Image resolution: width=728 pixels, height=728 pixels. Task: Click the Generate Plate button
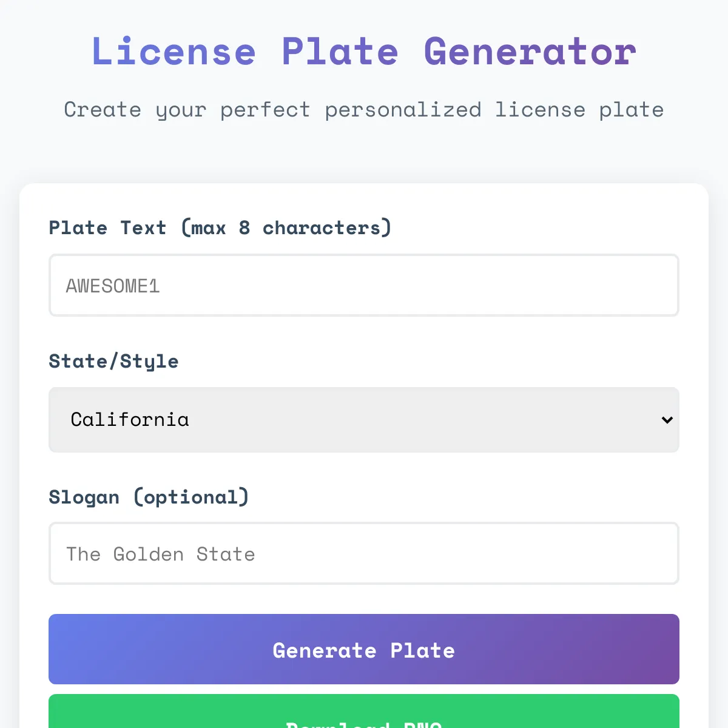[364, 649]
